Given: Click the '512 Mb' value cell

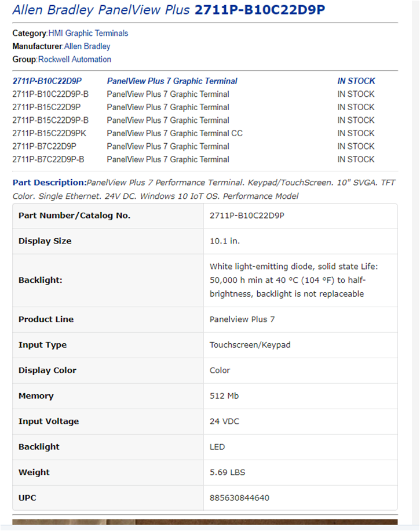Looking at the screenshot, I should coord(301,396).
